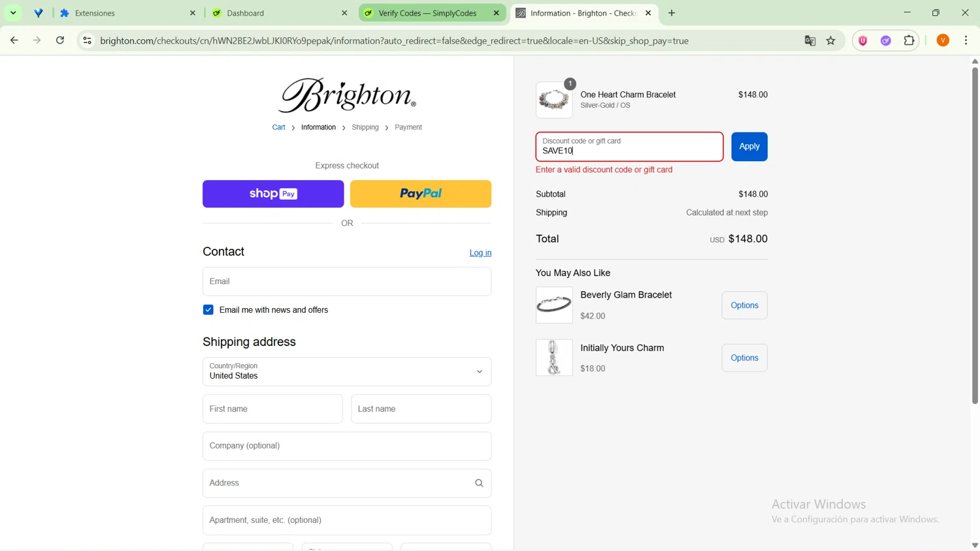Click Shipping breadcrumb step
Image resolution: width=980 pixels, height=551 pixels.
365,127
